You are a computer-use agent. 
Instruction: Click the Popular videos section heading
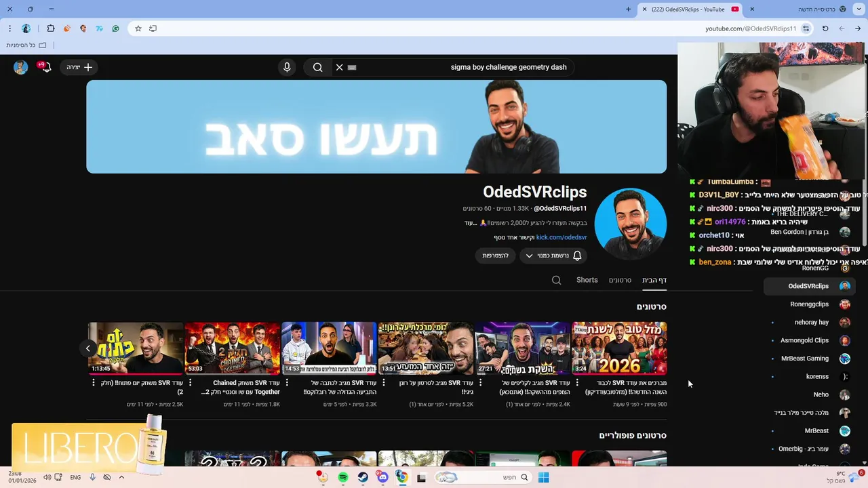point(633,435)
